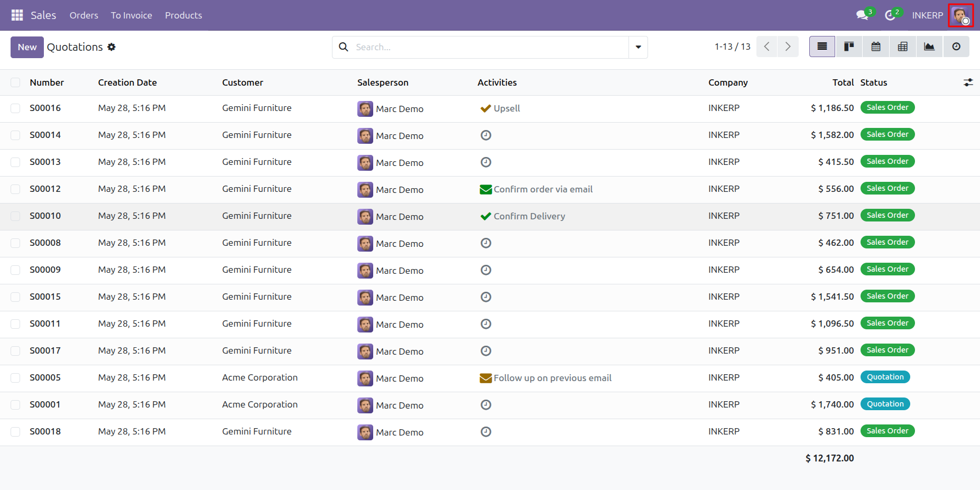Click Acme Corporation customer on S00001
Screen dimensions: 980x490
coord(260,404)
